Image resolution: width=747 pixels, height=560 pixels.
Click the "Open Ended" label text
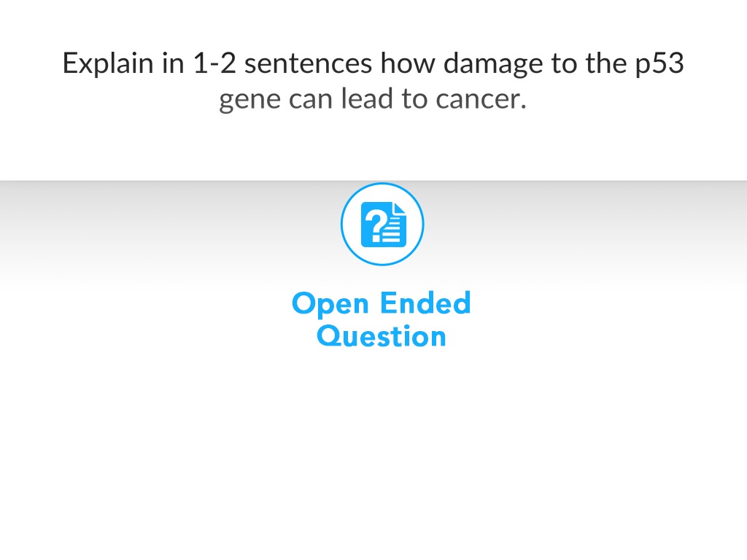pos(381,303)
